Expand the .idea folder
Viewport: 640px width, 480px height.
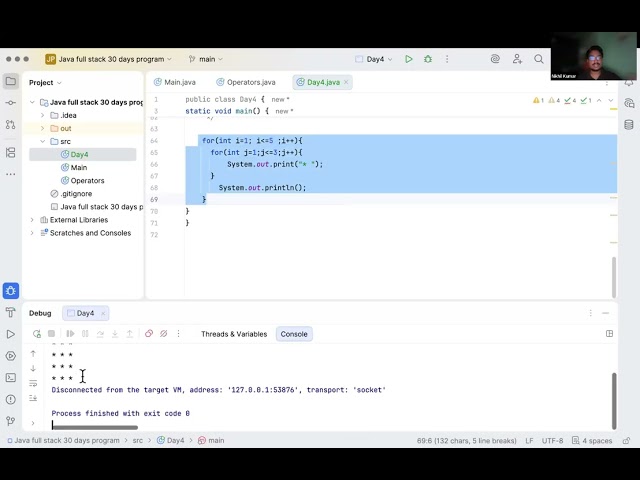pos(42,115)
